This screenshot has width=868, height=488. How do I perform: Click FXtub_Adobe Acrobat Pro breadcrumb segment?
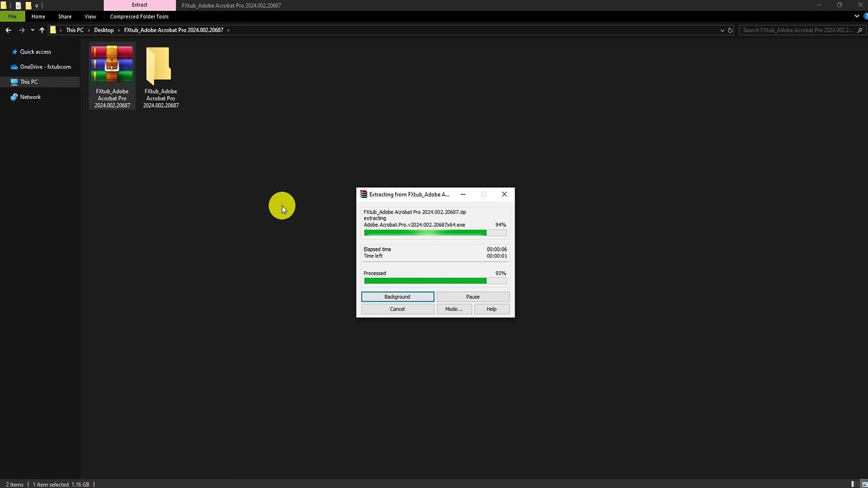point(174,30)
